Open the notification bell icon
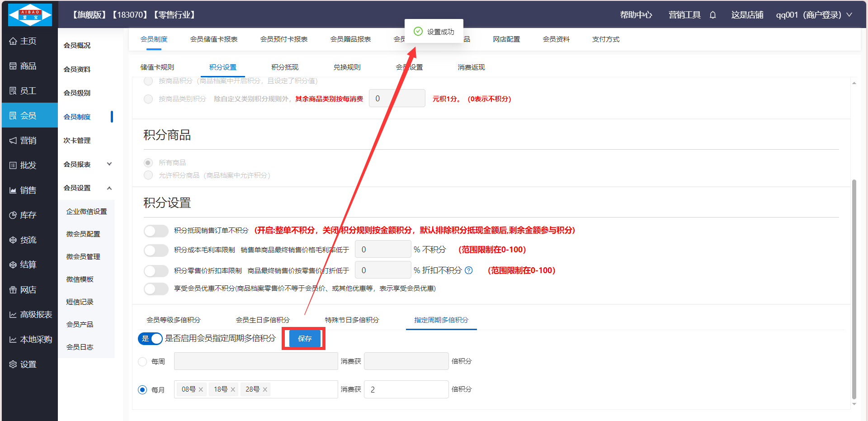 pos(712,15)
